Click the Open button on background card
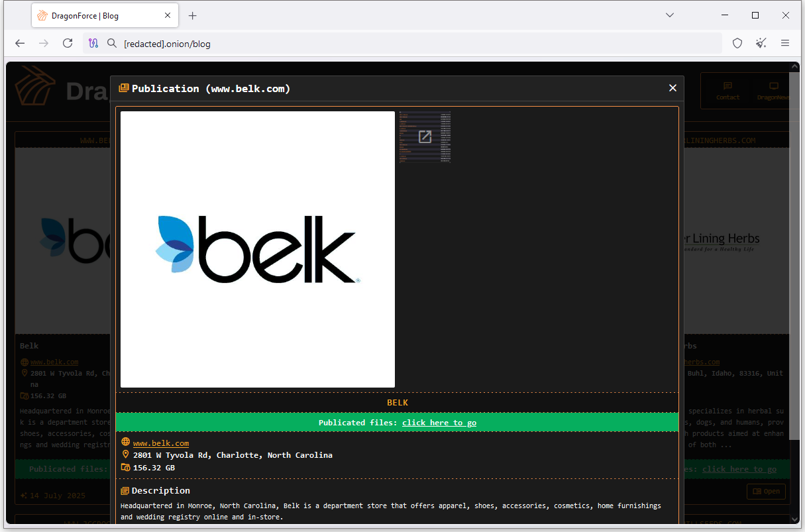Image resolution: width=805 pixels, height=532 pixels. coord(766,492)
